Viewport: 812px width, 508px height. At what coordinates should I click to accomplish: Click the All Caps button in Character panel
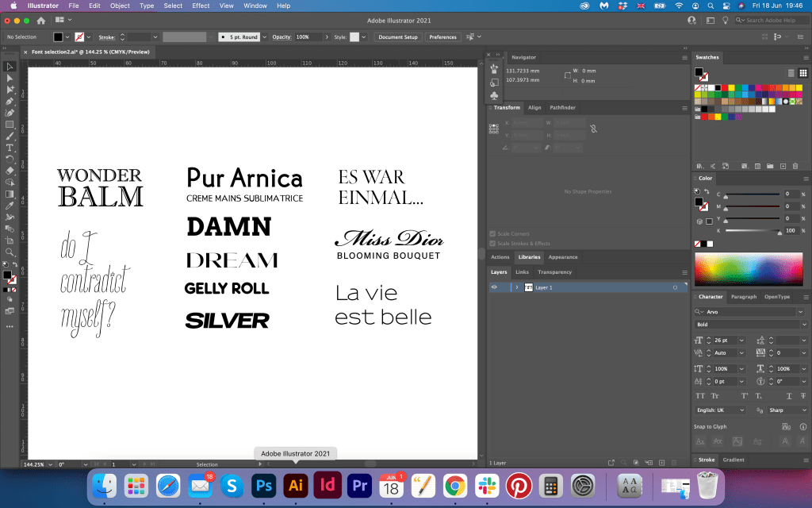coord(700,394)
